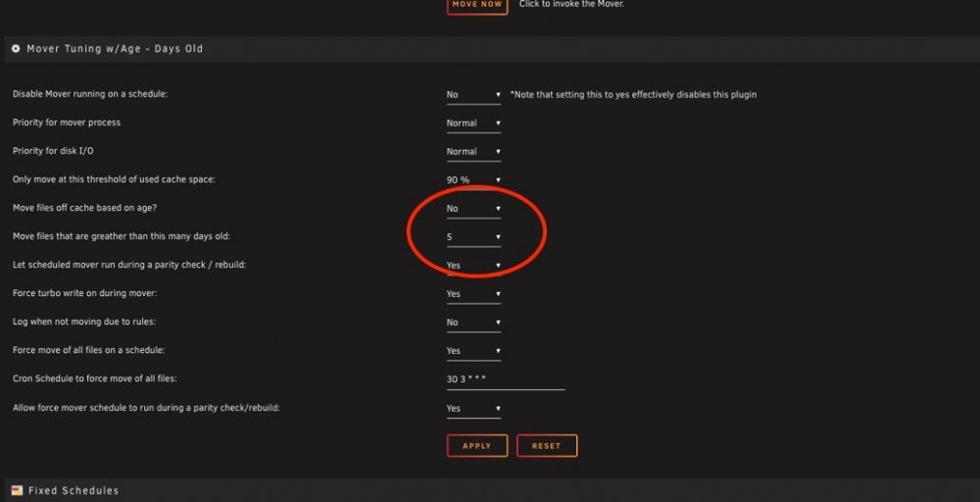
Task: Click the note about disabling this plugin
Action: 633,95
